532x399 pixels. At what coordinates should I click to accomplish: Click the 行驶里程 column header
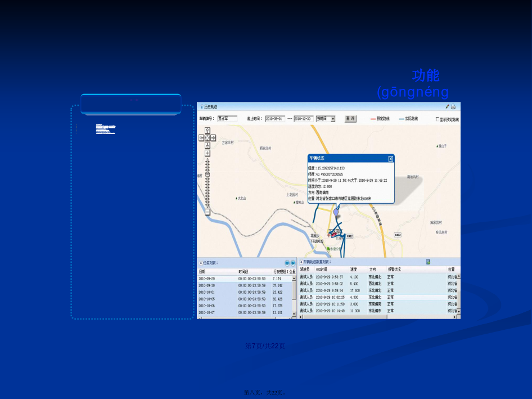coord(285,272)
